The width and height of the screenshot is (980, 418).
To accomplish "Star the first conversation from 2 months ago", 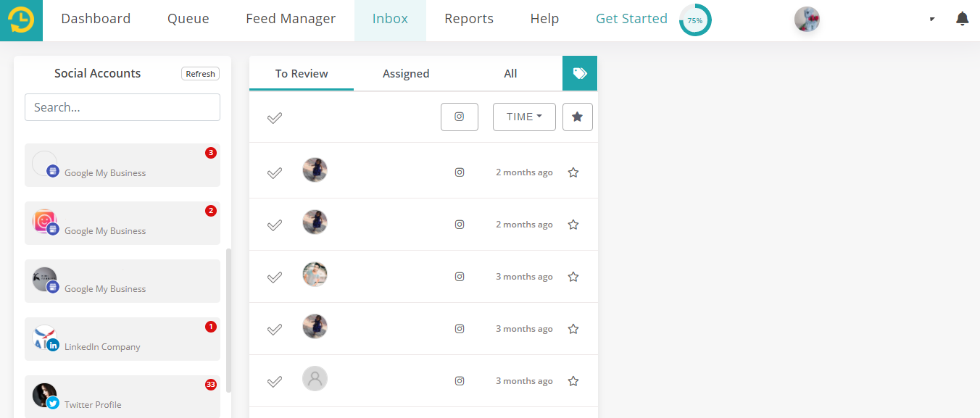I will 573,172.
